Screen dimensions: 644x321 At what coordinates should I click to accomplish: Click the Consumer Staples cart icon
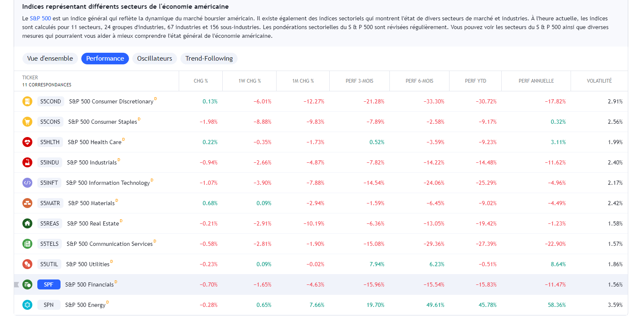[27, 122]
